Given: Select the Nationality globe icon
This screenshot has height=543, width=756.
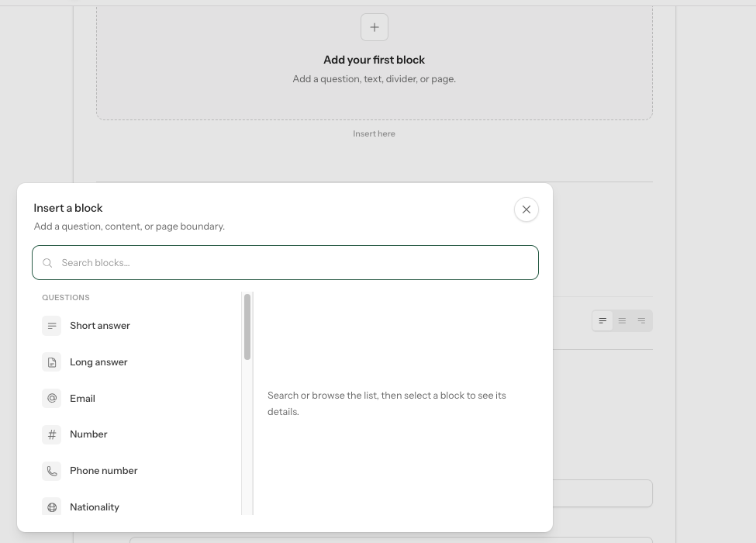Looking at the screenshot, I should coord(52,507).
